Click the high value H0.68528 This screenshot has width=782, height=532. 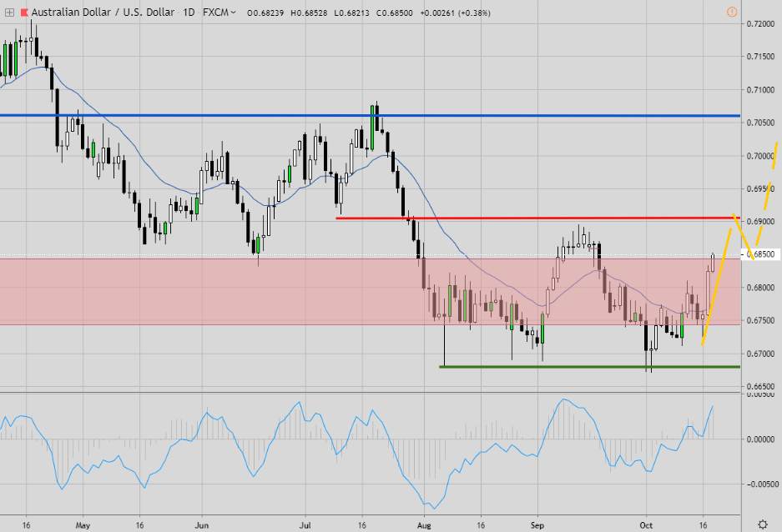tap(309, 13)
